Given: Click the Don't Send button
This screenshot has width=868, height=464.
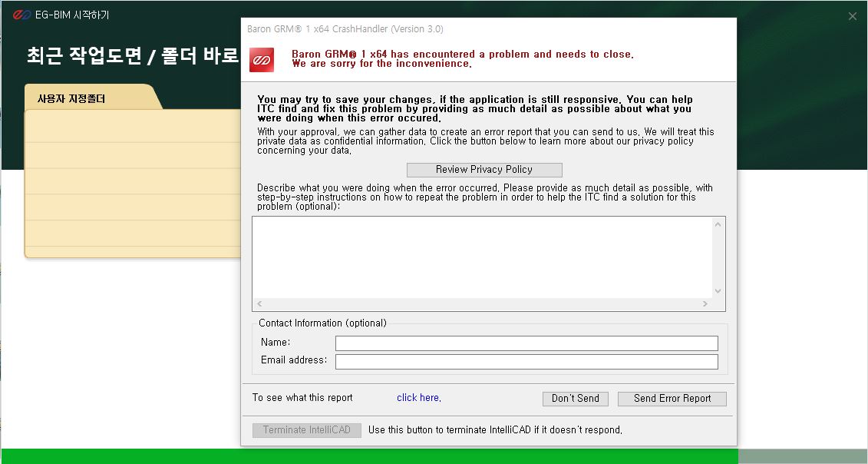Looking at the screenshot, I should 575,399.
